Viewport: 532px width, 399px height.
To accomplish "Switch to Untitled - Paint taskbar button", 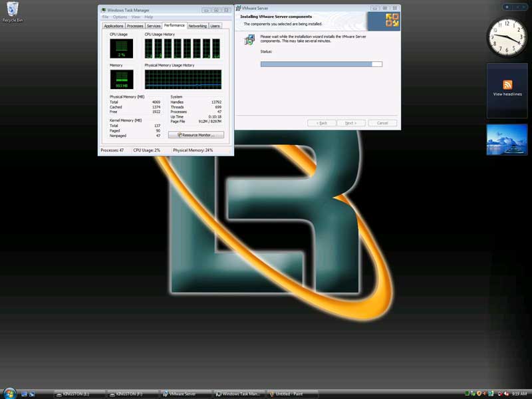I will tap(293, 394).
